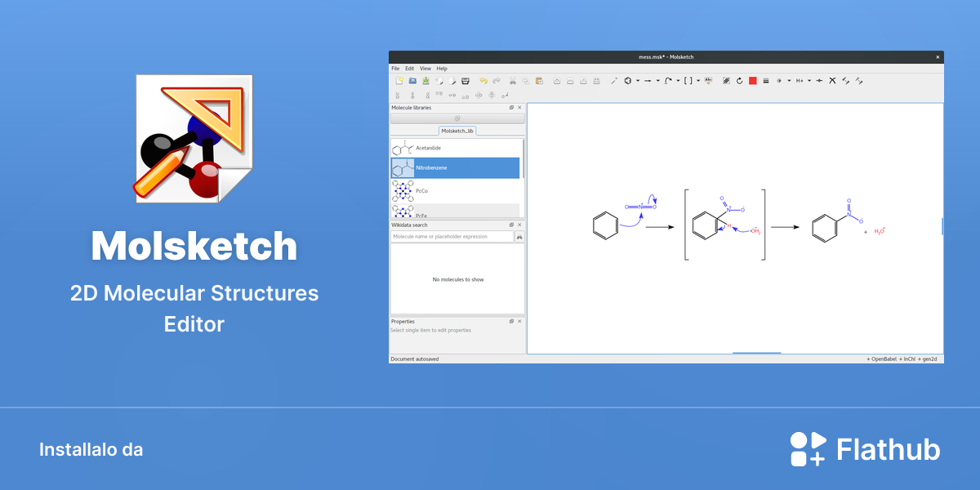Select PcCo in molecule library
Viewport: 980px width, 490px height.
pyautogui.click(x=455, y=190)
